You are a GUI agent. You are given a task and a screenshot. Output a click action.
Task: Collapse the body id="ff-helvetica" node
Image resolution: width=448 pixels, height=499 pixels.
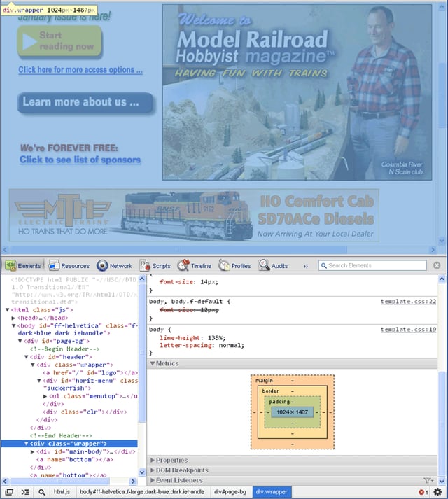[13, 325]
